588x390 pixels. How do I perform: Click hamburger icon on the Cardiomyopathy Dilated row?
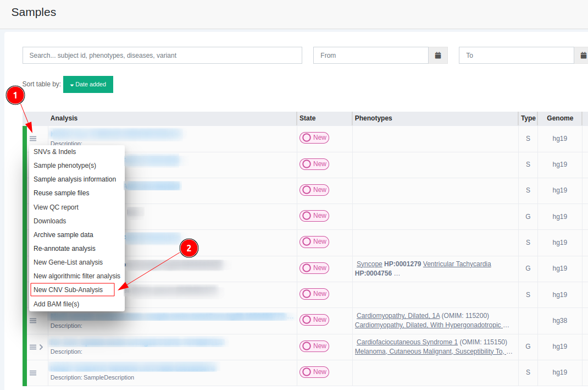[x=33, y=320]
